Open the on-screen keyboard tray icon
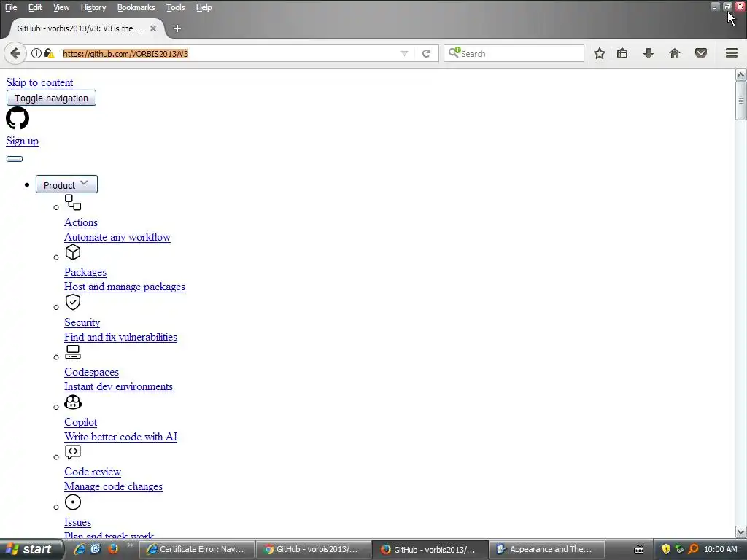The width and height of the screenshot is (747, 560). (639, 550)
